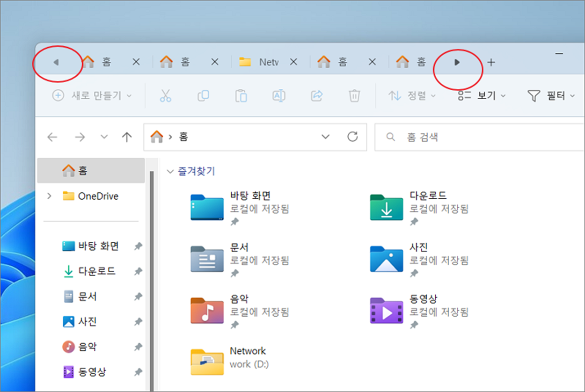The image size is (585, 392).
Task: Click the Cut scissors icon
Action: [165, 96]
